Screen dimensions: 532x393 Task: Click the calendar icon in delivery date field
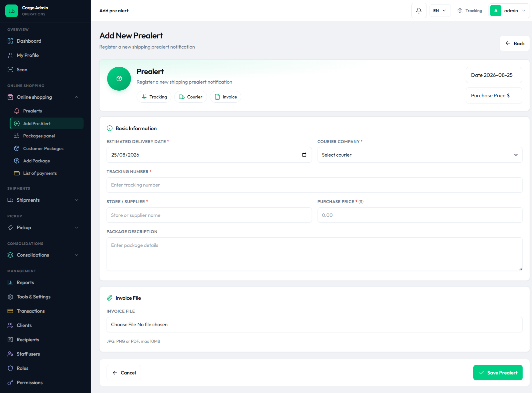pyautogui.click(x=304, y=155)
